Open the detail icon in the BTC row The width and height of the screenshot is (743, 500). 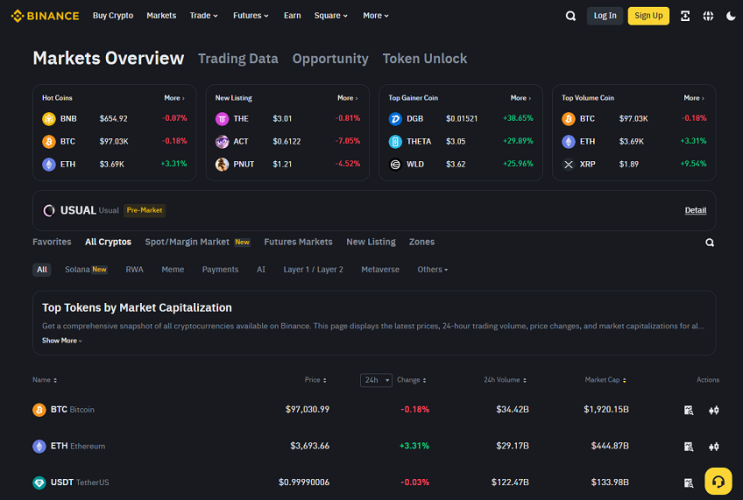click(x=689, y=410)
